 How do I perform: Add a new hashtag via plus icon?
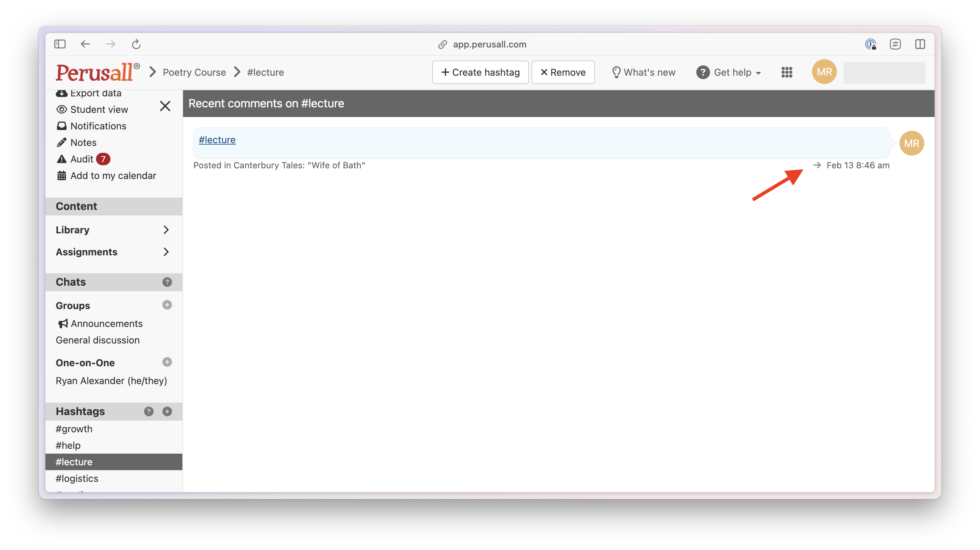(167, 411)
